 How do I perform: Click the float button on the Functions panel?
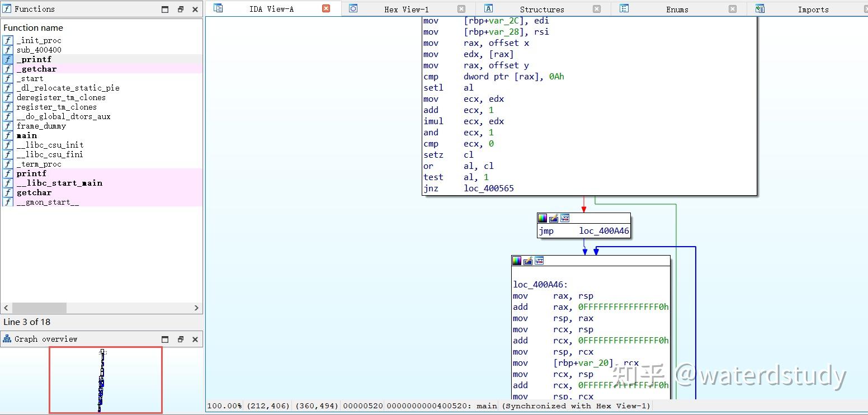pyautogui.click(x=164, y=8)
